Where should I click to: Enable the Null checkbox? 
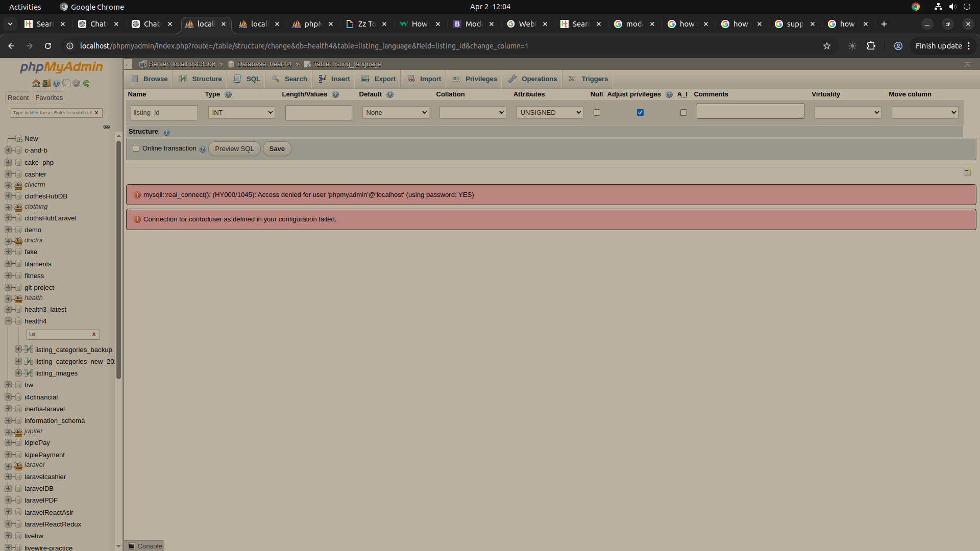click(x=597, y=112)
